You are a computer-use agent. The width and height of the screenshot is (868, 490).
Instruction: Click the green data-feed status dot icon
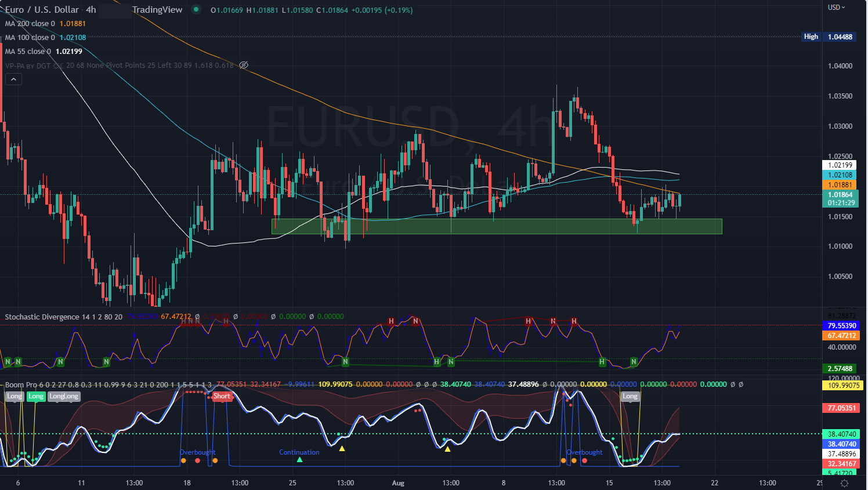pos(196,10)
